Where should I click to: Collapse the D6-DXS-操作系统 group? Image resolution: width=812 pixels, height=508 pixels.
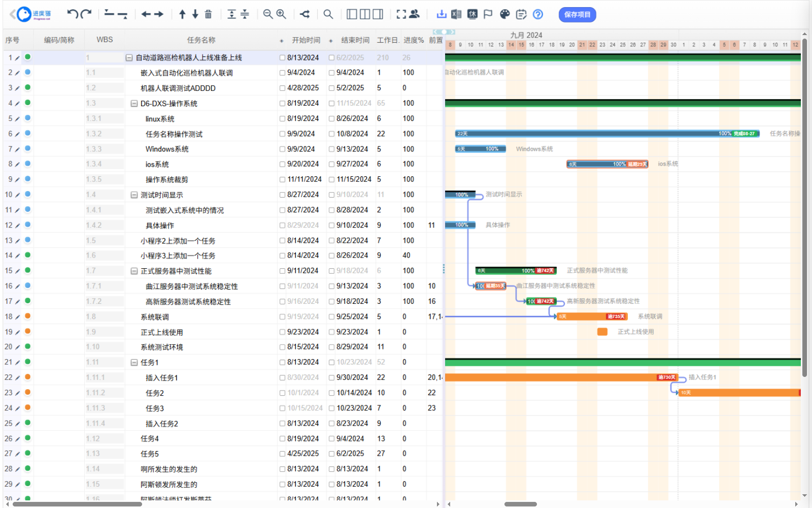[x=134, y=104]
